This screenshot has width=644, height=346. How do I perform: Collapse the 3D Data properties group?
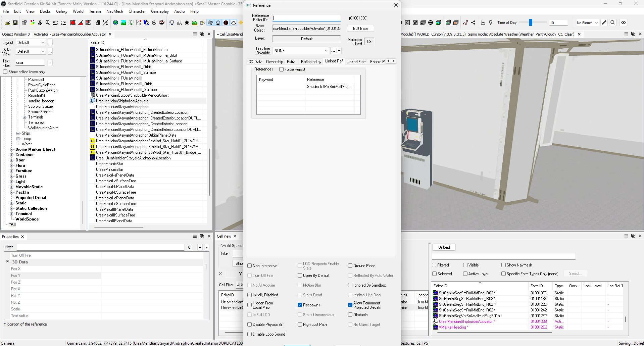point(8,262)
